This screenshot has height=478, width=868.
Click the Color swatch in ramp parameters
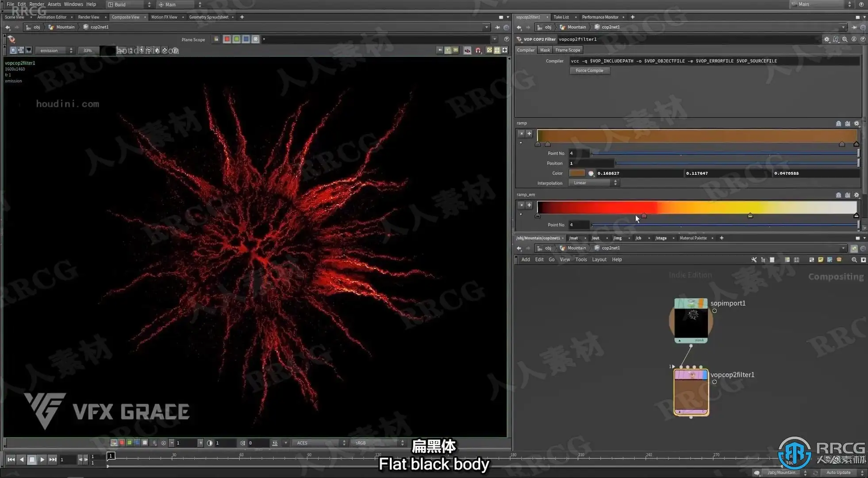[x=577, y=173]
